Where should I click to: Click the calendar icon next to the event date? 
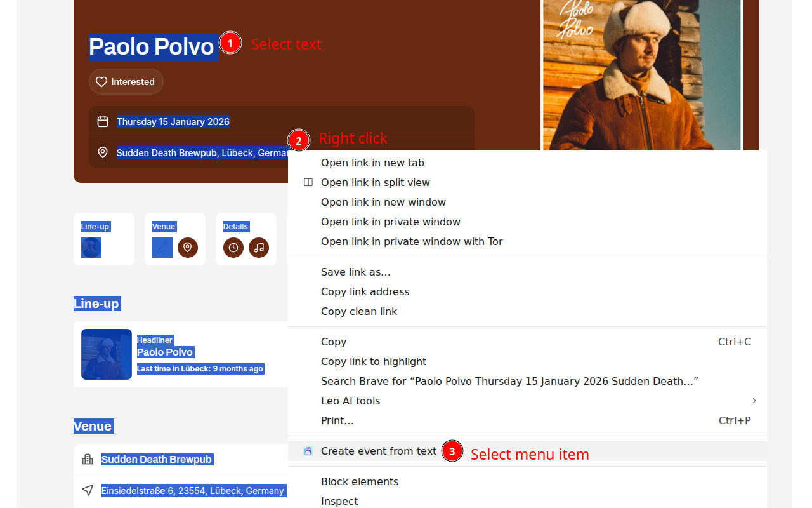click(x=102, y=121)
